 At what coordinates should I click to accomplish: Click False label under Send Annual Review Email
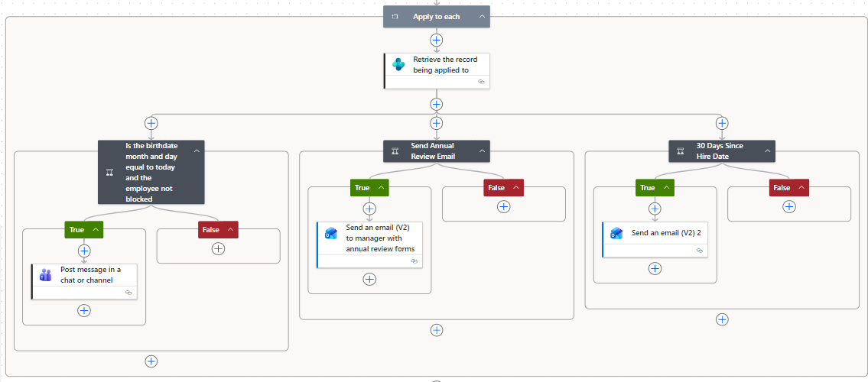(x=496, y=188)
